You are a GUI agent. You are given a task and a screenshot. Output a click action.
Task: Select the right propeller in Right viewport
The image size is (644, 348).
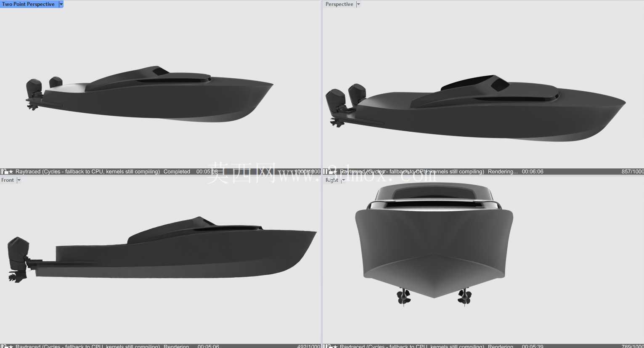[x=464, y=296]
